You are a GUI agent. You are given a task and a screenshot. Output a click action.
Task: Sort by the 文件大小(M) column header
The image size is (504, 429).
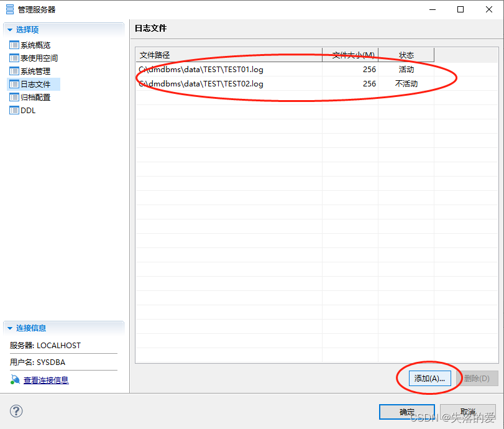(x=351, y=55)
